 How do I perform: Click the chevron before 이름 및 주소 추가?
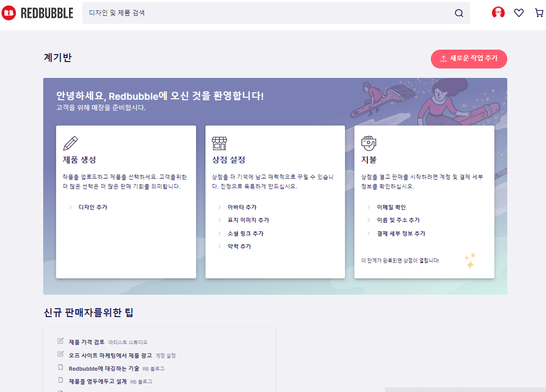pyautogui.click(x=368, y=220)
